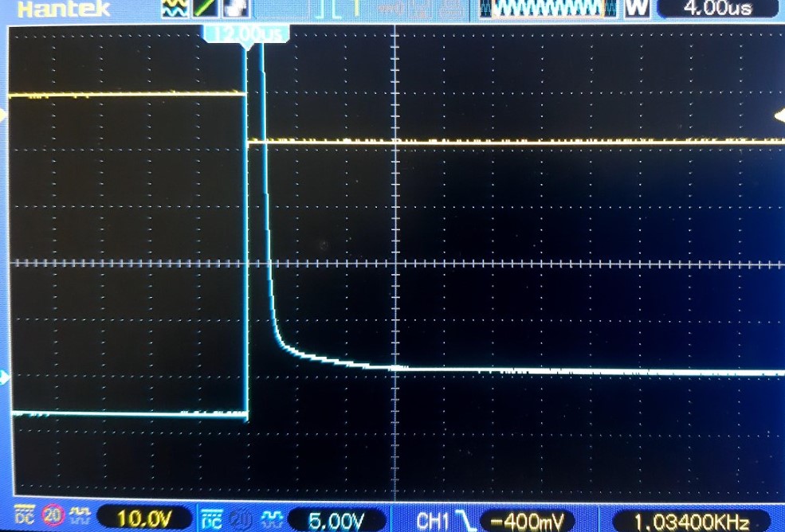Click the white icon after the green line
The height and width of the screenshot is (532, 785).
(236, 8)
